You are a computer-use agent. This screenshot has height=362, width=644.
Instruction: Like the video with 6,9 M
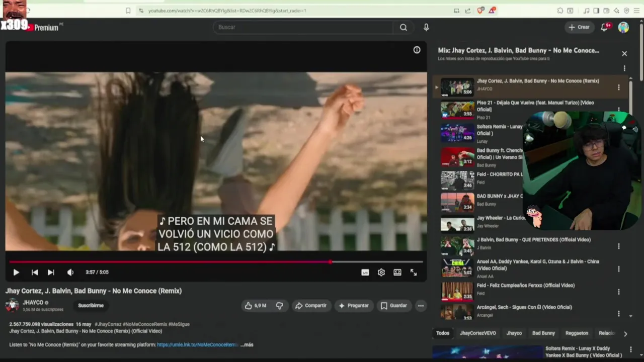(x=256, y=305)
